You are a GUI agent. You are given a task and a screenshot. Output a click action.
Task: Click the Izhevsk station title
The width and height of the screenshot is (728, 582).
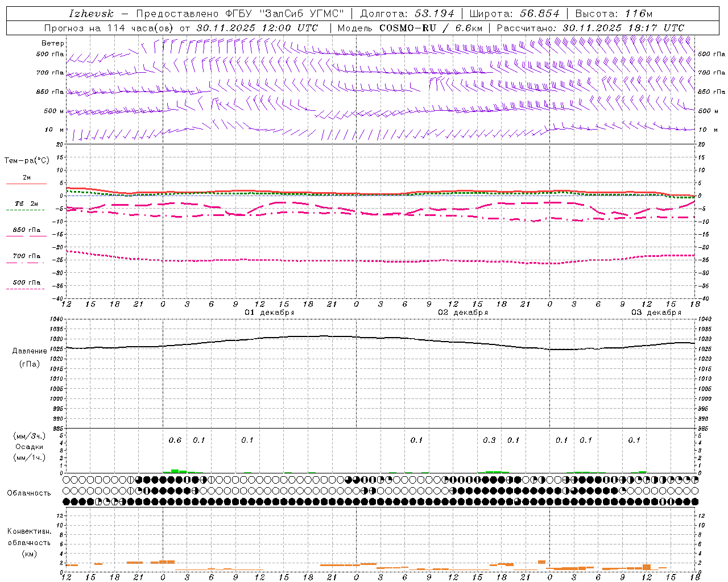91,14
